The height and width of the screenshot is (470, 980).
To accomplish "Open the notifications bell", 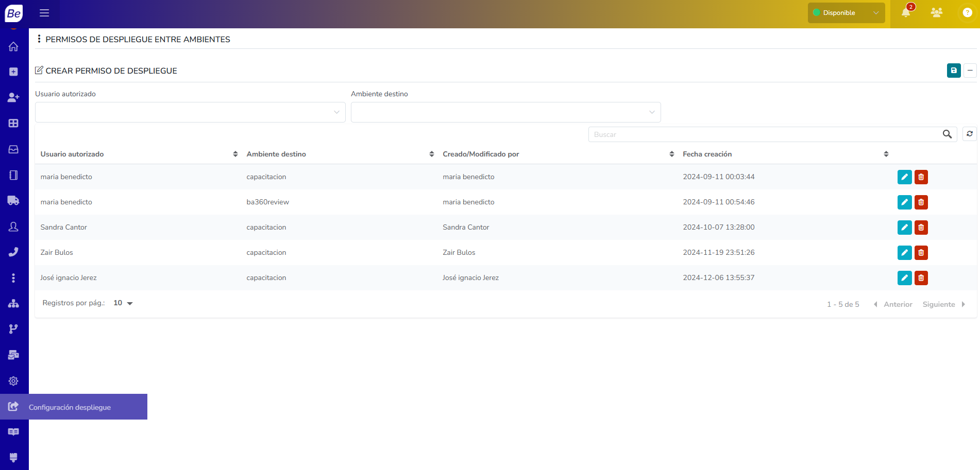I will pyautogui.click(x=906, y=13).
